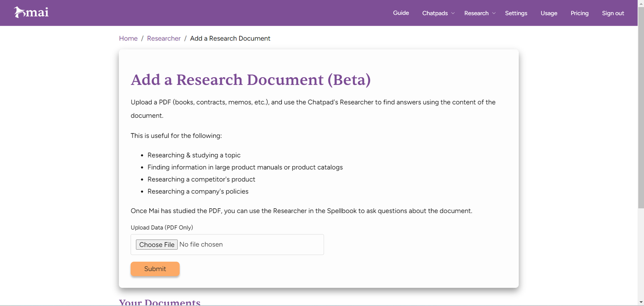Open the Guide page
This screenshot has height=306, width=644.
(x=401, y=13)
